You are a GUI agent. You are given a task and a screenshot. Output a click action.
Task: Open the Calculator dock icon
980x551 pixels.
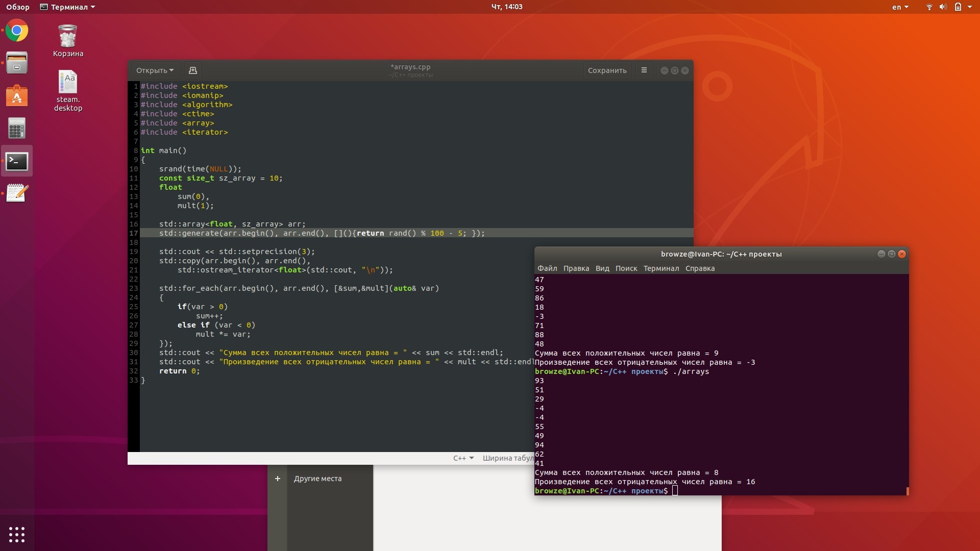17,129
